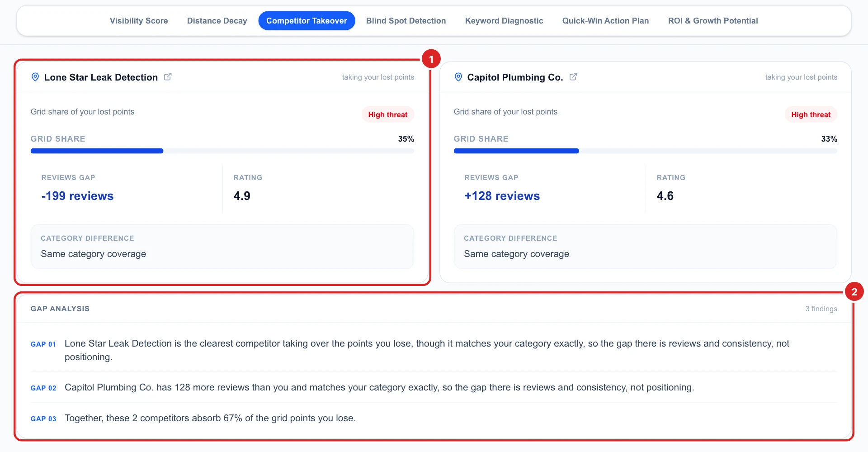
Task: Click the 4.6 rating value
Action: coord(665,196)
